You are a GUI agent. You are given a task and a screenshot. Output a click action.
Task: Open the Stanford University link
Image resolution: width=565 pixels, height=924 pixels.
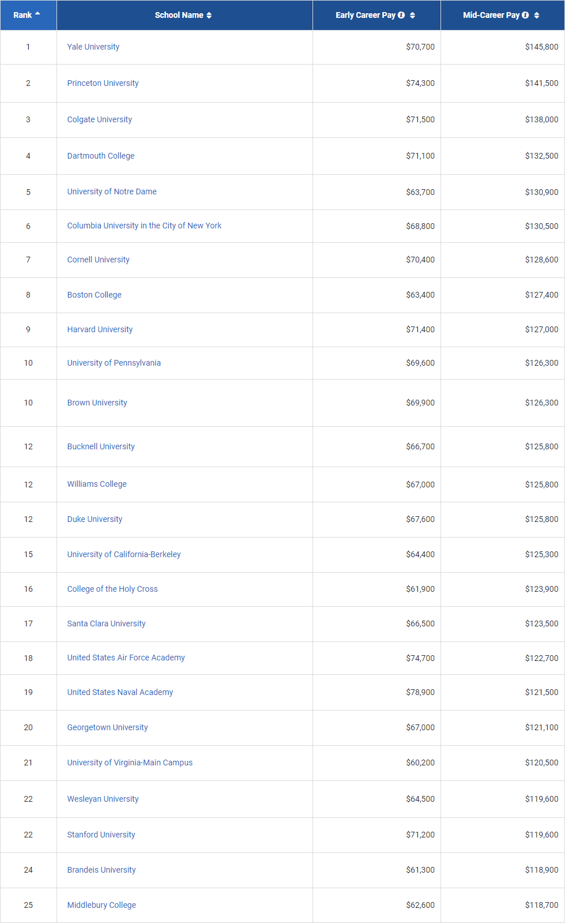click(x=101, y=835)
